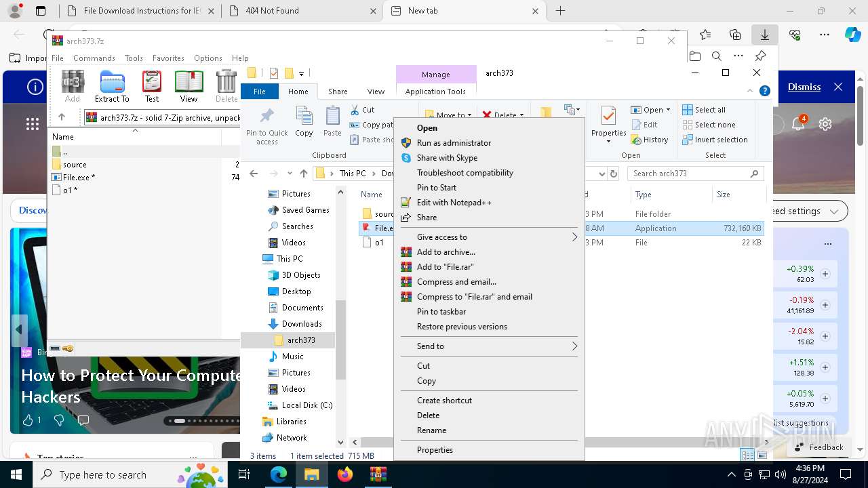Click WinRAR Delete toolbar icon
The width and height of the screenshot is (868, 488).
[x=226, y=86]
